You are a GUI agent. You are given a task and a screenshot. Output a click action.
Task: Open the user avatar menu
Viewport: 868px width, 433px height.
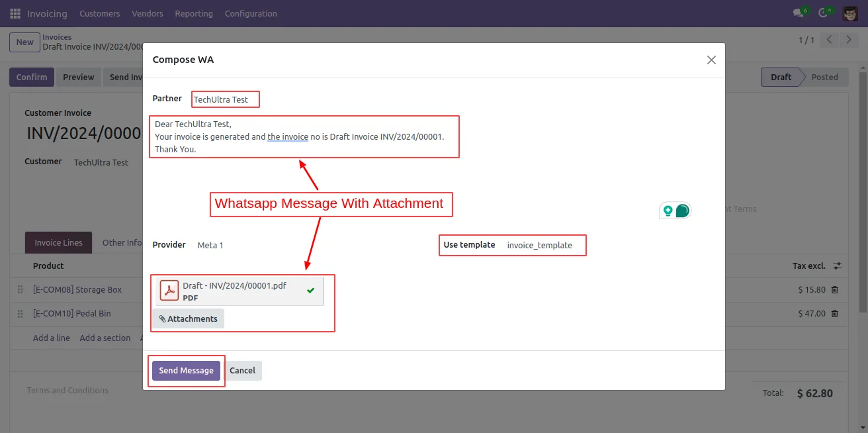[850, 13]
